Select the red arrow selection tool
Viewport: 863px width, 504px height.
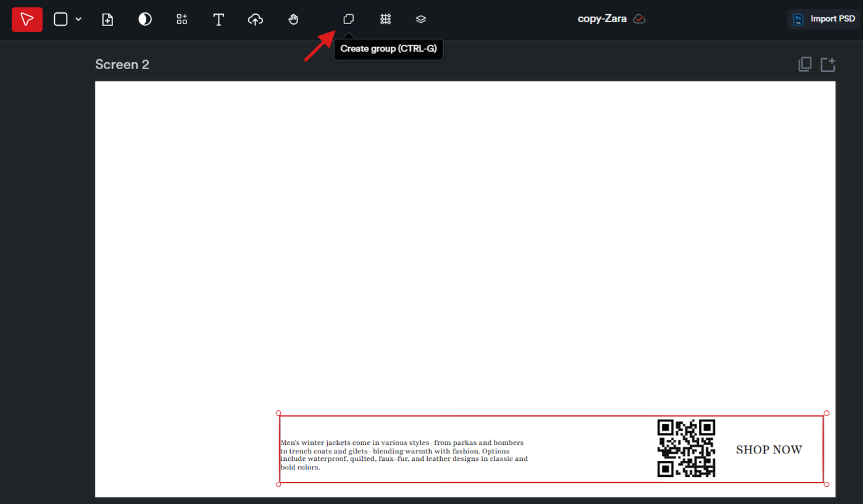pyautogui.click(x=27, y=20)
